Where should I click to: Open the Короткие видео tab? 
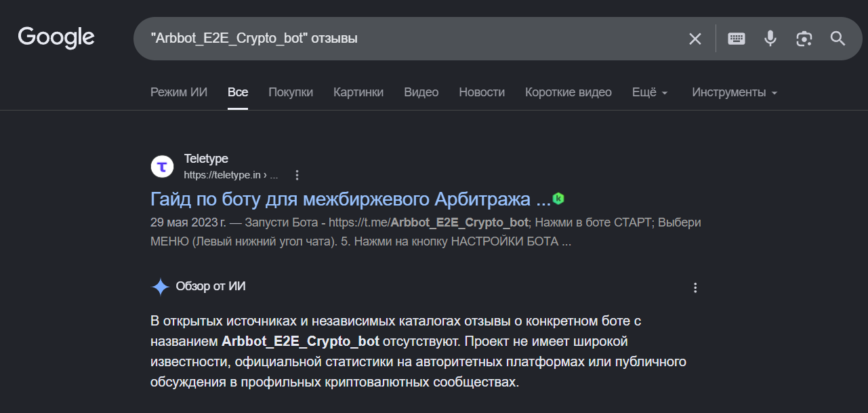pyautogui.click(x=569, y=92)
